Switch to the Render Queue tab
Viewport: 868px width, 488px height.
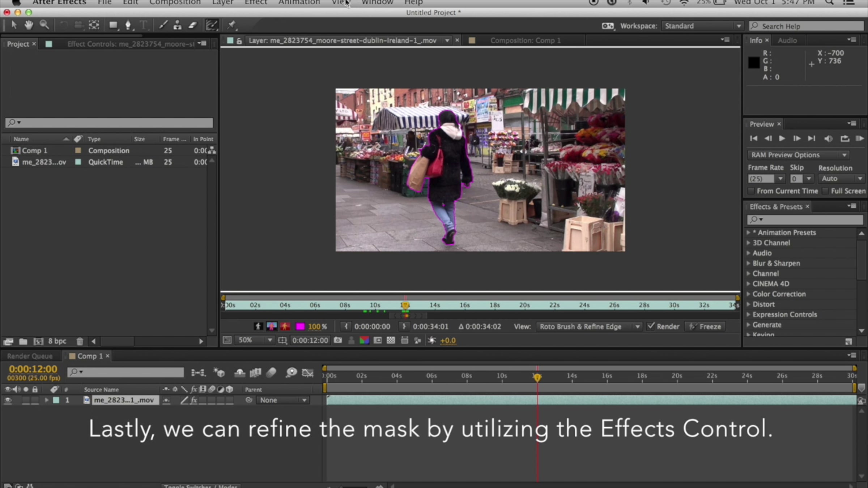tap(30, 356)
